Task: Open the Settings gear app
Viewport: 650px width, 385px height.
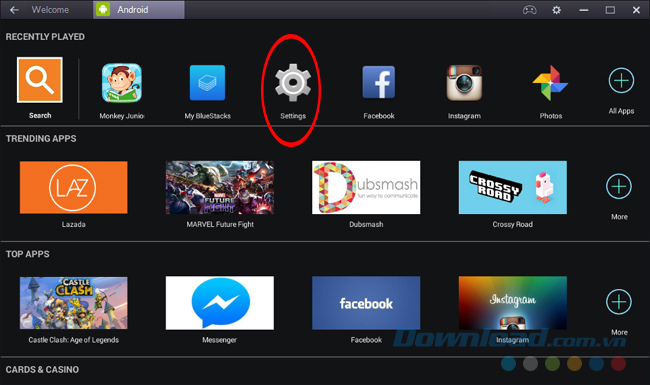Action: click(x=293, y=82)
